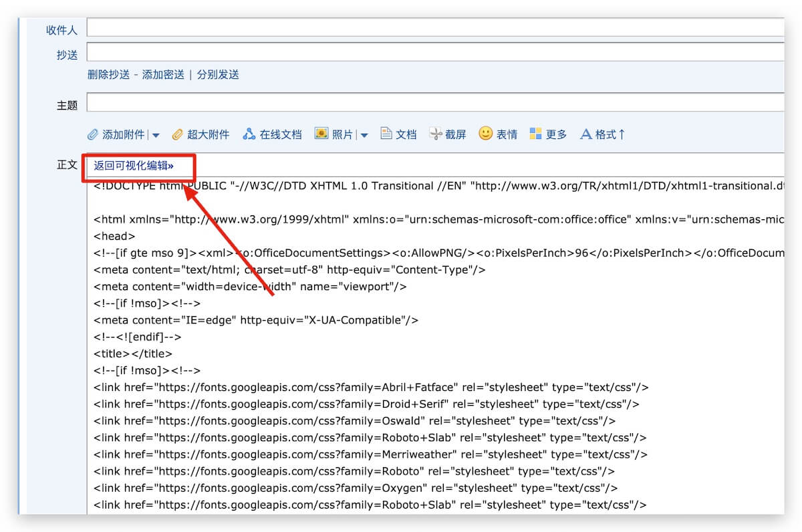The width and height of the screenshot is (802, 532).
Task: Insert an online document via 在线文档
Action: (273, 134)
